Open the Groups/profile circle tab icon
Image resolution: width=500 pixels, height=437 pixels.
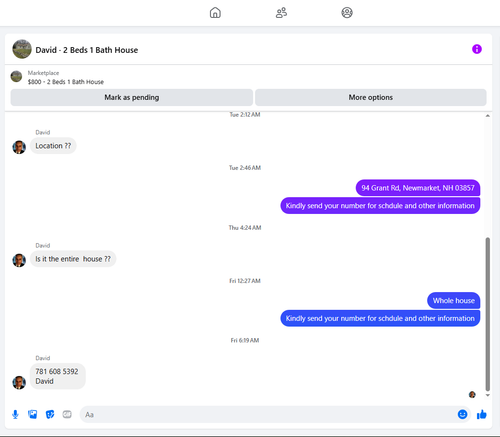[347, 13]
